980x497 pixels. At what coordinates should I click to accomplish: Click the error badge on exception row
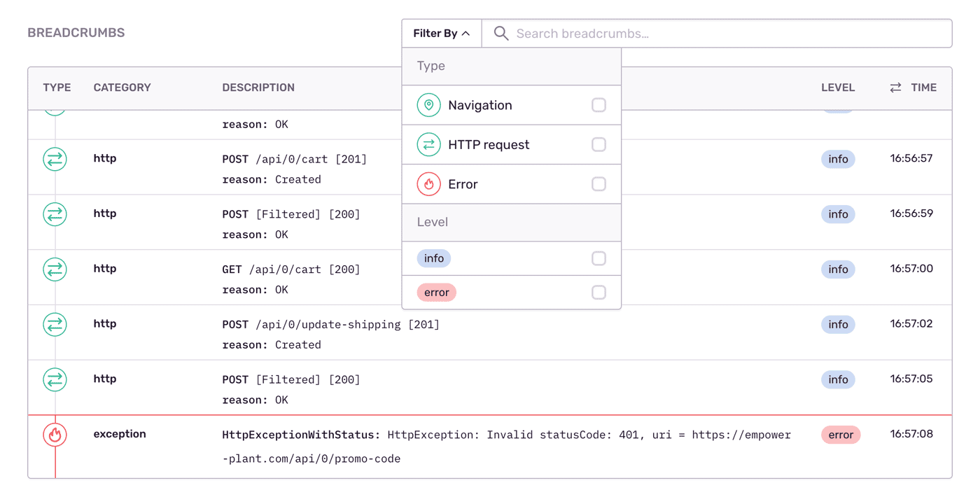coord(840,435)
